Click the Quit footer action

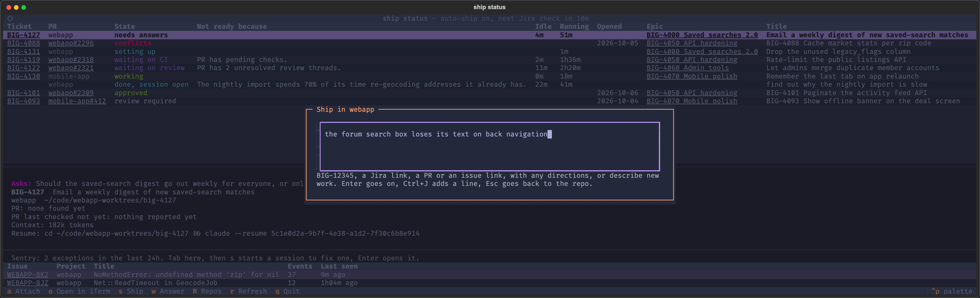coord(287,292)
